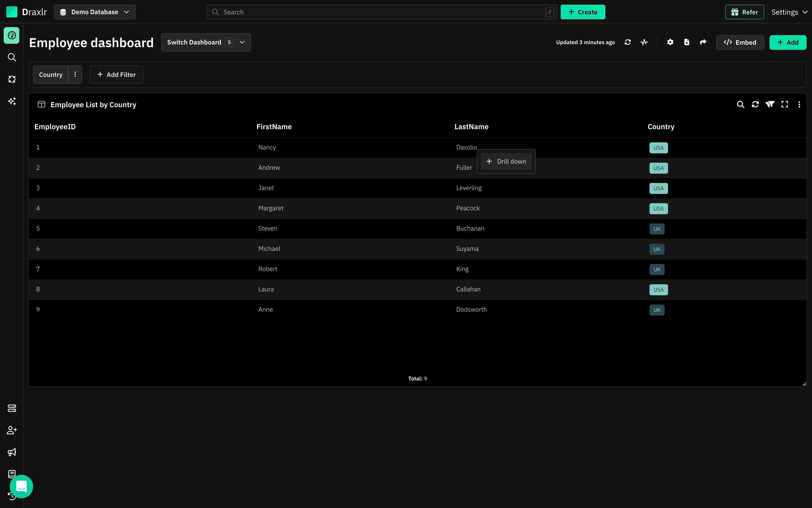Open Country filter options menu
The height and width of the screenshot is (508, 812).
(x=75, y=74)
